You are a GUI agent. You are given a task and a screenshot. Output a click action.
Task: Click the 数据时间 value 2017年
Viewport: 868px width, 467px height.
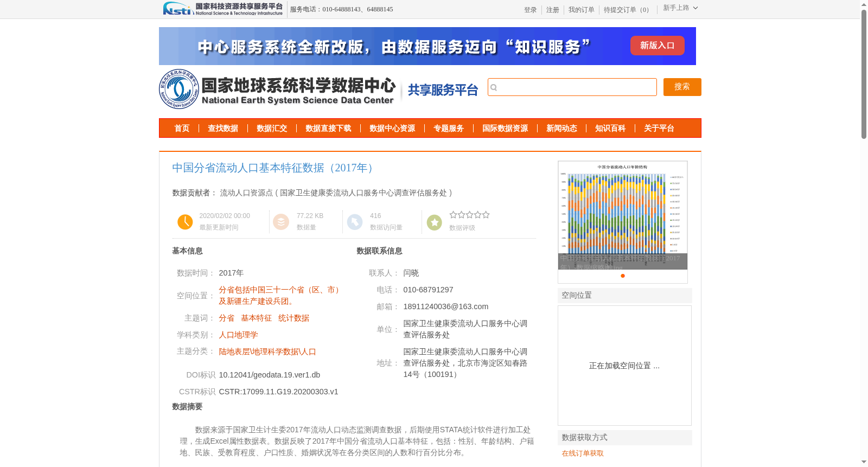click(x=231, y=273)
